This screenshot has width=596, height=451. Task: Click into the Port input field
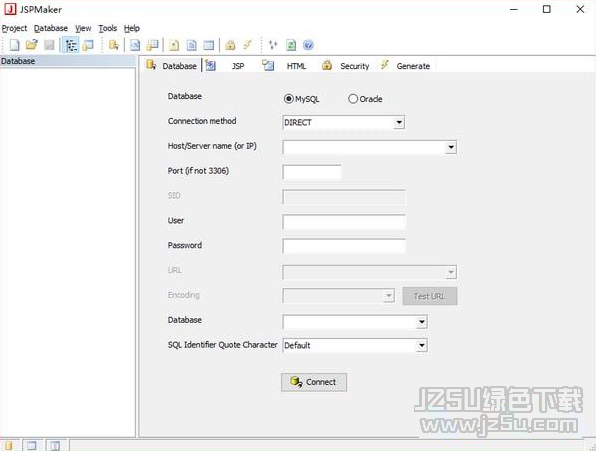312,172
